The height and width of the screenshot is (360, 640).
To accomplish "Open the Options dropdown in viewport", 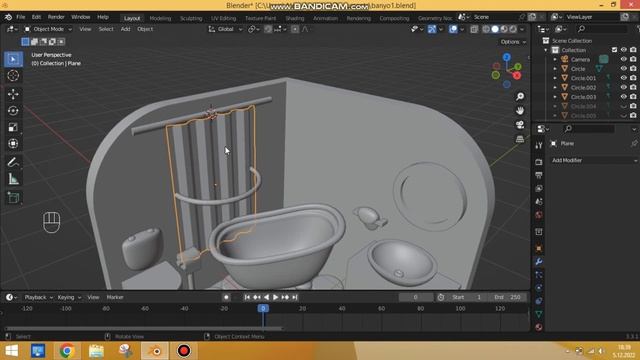I will [513, 42].
